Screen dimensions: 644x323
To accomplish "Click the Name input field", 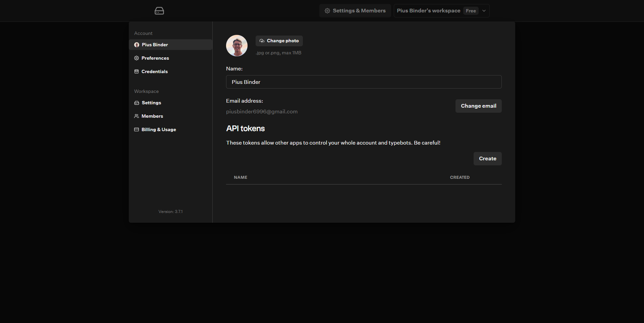I will tap(364, 82).
